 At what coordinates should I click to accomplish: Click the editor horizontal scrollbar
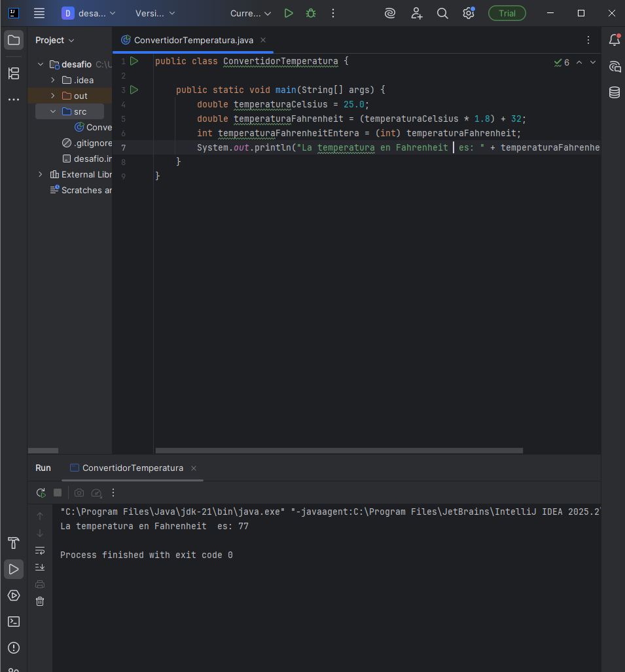(x=339, y=451)
